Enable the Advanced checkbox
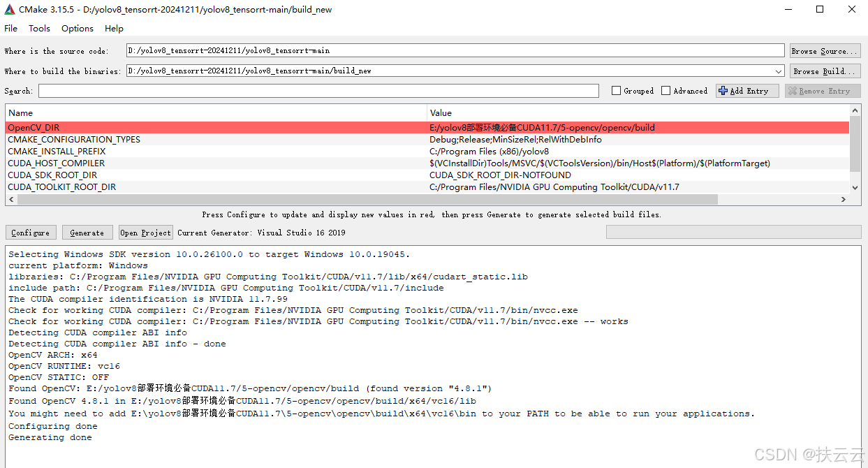 666,91
